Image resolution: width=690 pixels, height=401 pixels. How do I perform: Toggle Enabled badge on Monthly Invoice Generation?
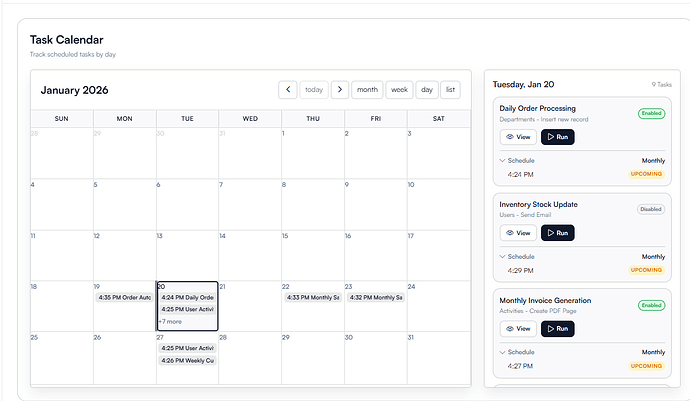[x=651, y=305]
